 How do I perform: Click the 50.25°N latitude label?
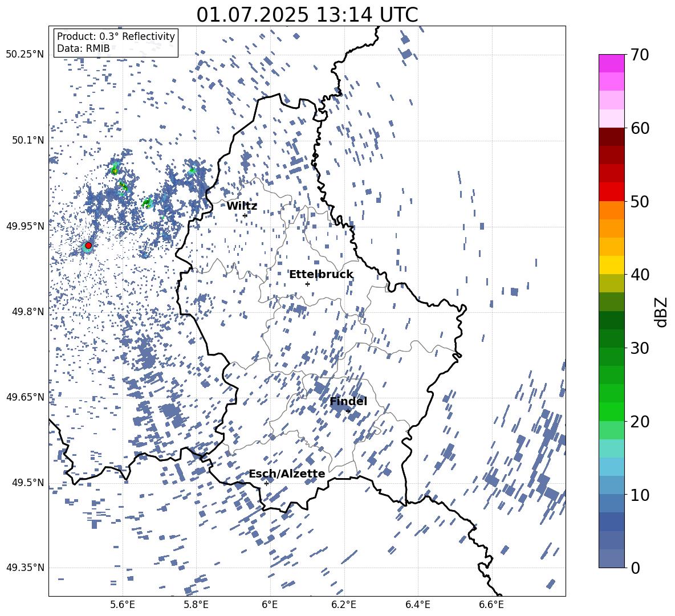point(25,55)
